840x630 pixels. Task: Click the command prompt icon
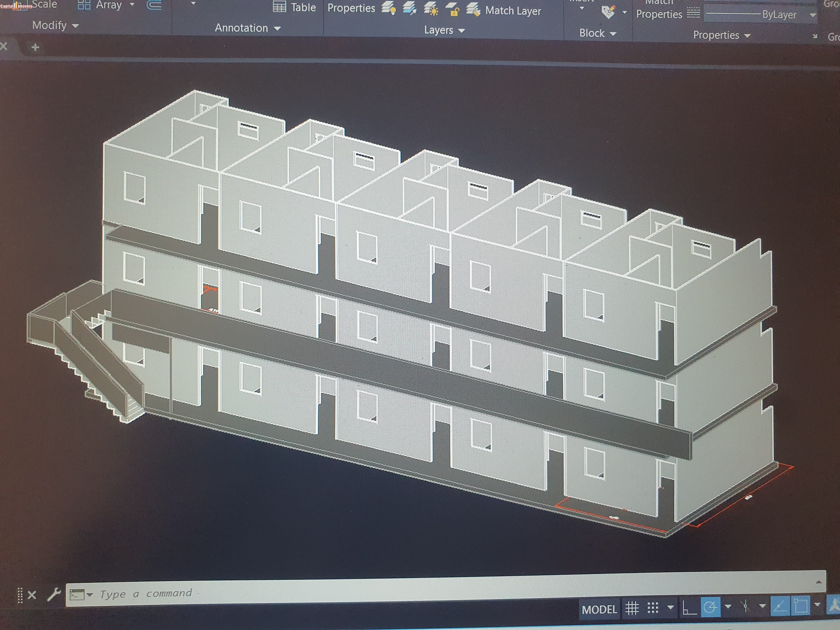77,595
